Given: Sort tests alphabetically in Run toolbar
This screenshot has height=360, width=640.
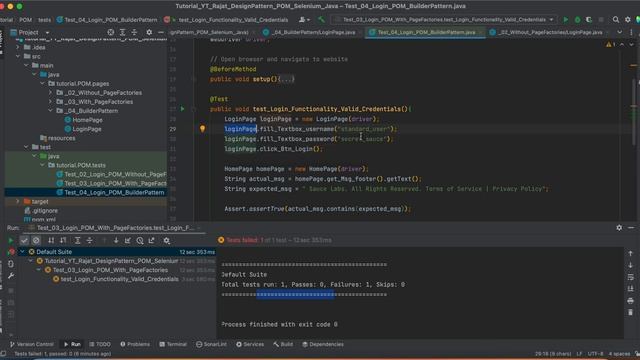Looking at the screenshot, I should coord(51,240).
